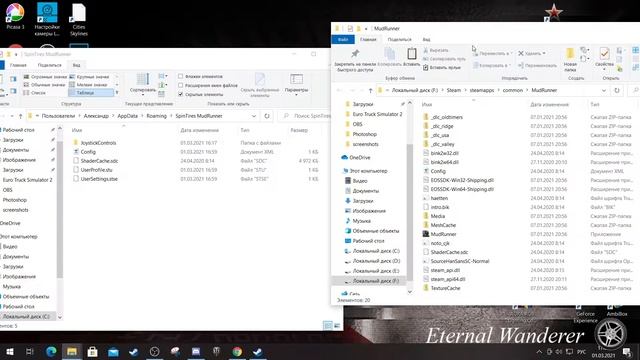Viewport: 640px width, 360px height.
Task: Open the Sort by dropdown arrow
Action: point(142,95)
